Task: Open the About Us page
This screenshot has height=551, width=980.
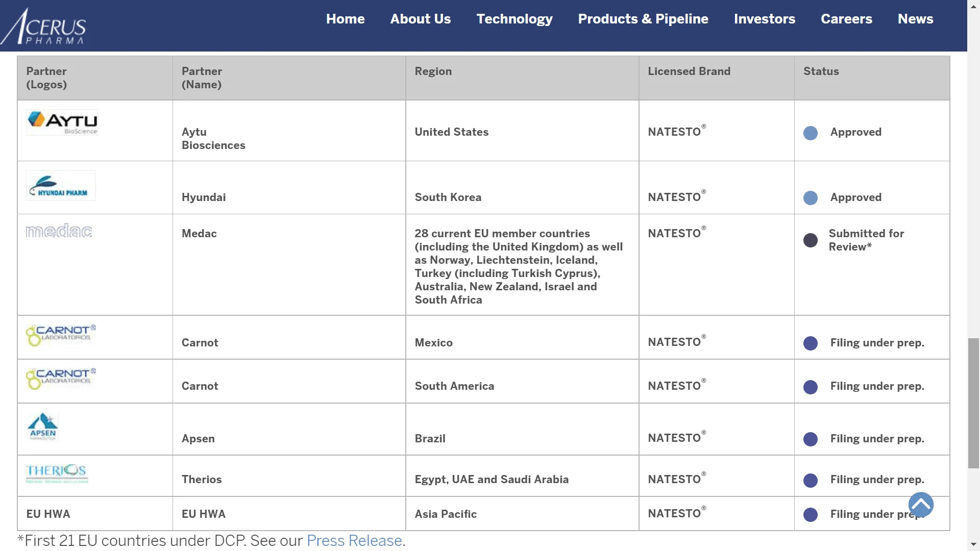Action: [x=421, y=19]
